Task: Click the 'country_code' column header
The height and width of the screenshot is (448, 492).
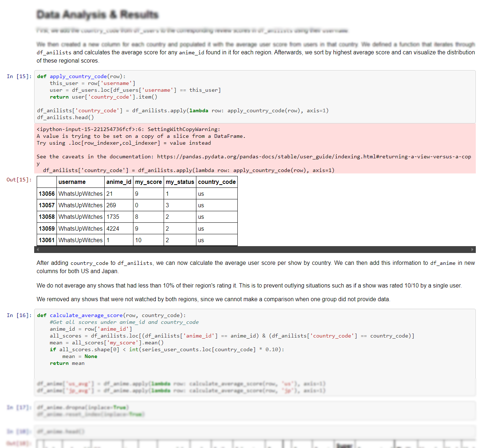Action: click(x=217, y=182)
